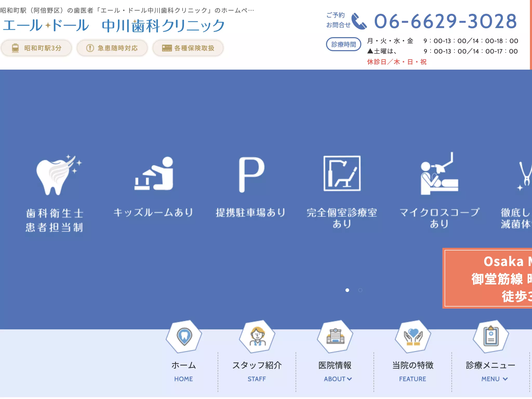Click the exclamation icon in 急患随時対応 badge
The height and width of the screenshot is (399, 532).
[x=90, y=48]
